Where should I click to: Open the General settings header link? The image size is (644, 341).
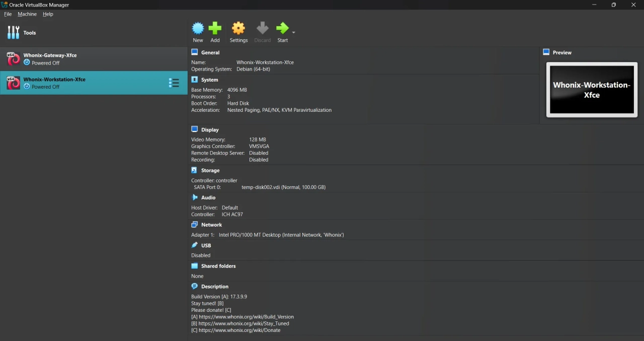pos(210,52)
